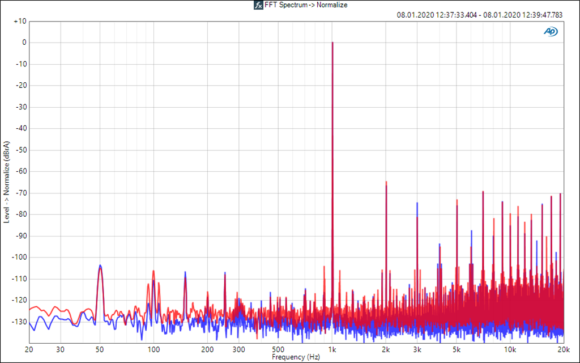This screenshot has width=580, height=363.
Task: Click the timestamp range text
Action: (479, 15)
